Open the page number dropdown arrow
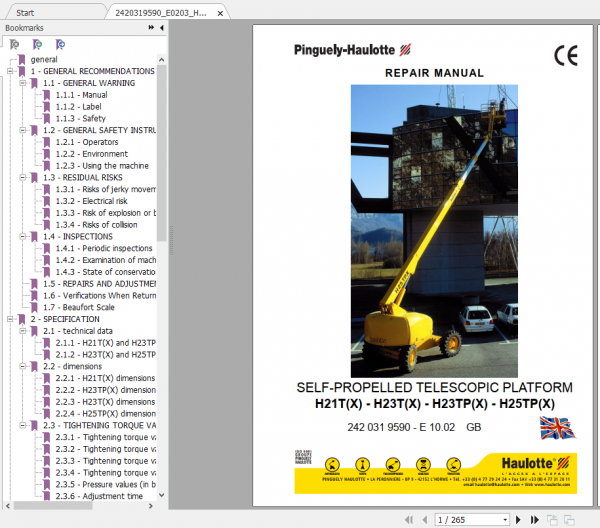Viewport: 600px width, 528px height. pos(505,520)
